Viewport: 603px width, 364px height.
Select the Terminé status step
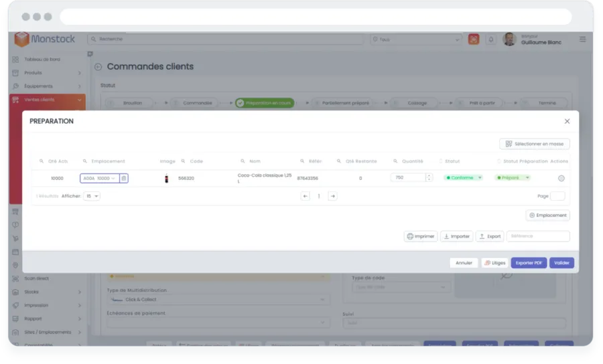click(545, 103)
